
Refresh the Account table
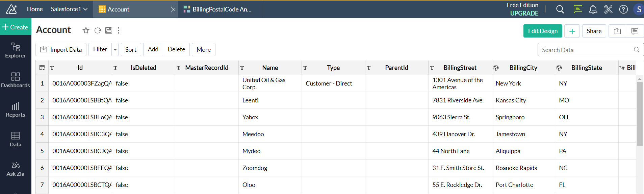[x=98, y=30]
